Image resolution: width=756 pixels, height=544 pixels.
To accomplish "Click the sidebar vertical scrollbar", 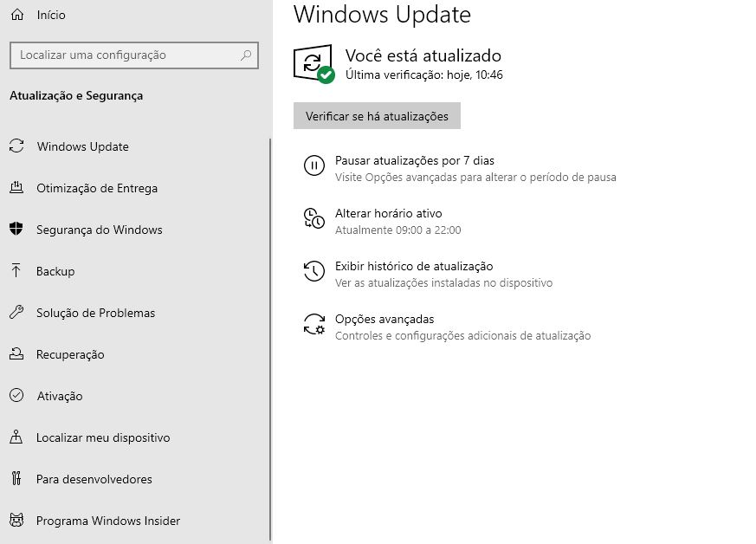I will point(270,340).
